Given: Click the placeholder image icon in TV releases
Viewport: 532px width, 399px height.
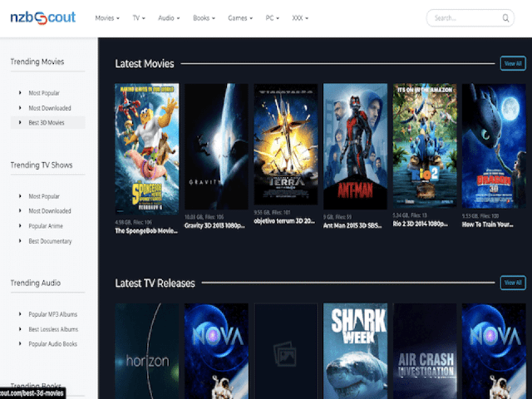Looking at the screenshot, I should [285, 353].
